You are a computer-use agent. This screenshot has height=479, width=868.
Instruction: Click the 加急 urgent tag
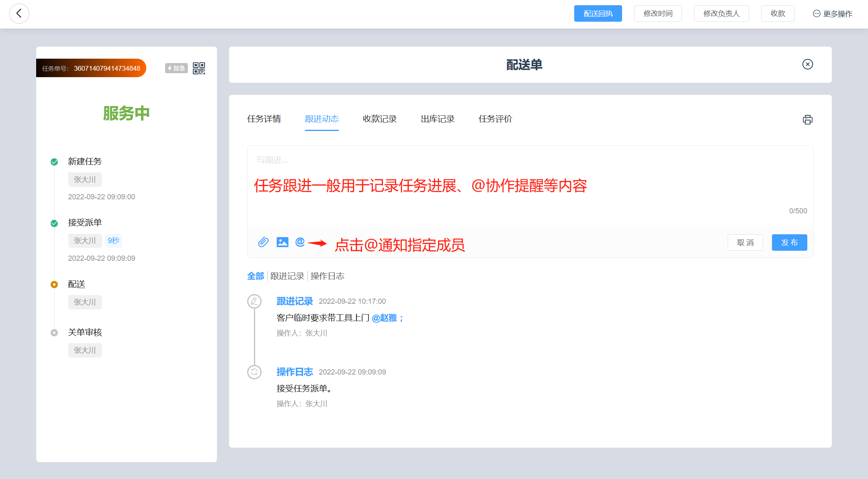pos(176,68)
